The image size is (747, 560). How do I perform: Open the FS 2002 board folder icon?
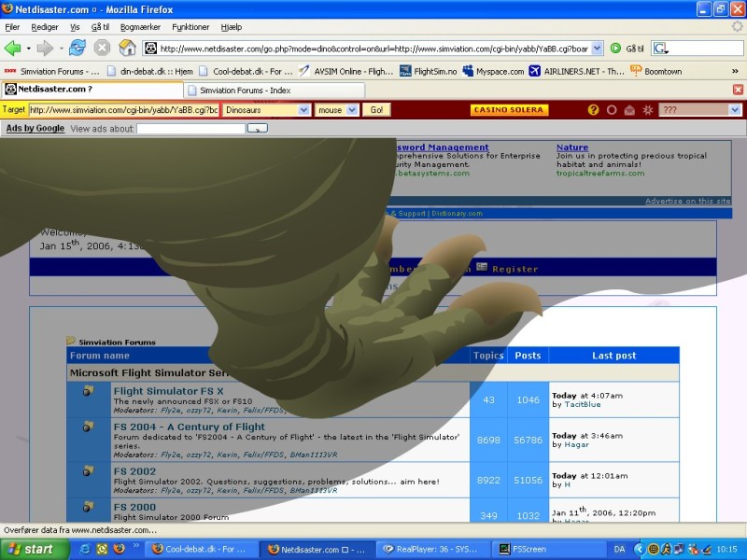pos(88,471)
